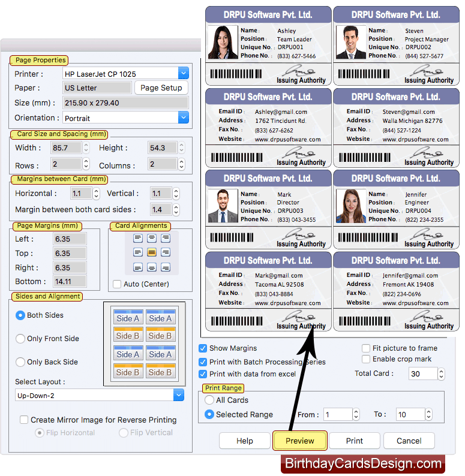This screenshot has height=476, width=465.
Task: Click the Preview button
Action: (x=300, y=441)
